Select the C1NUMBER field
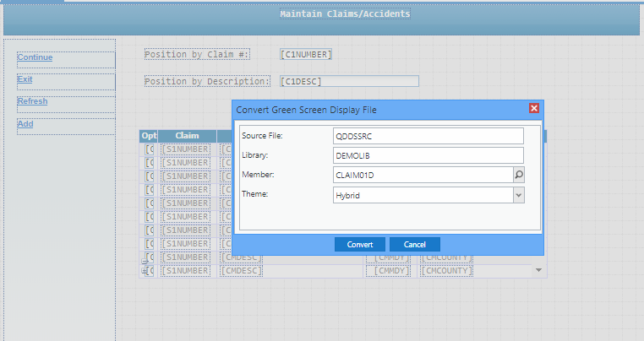 point(307,55)
